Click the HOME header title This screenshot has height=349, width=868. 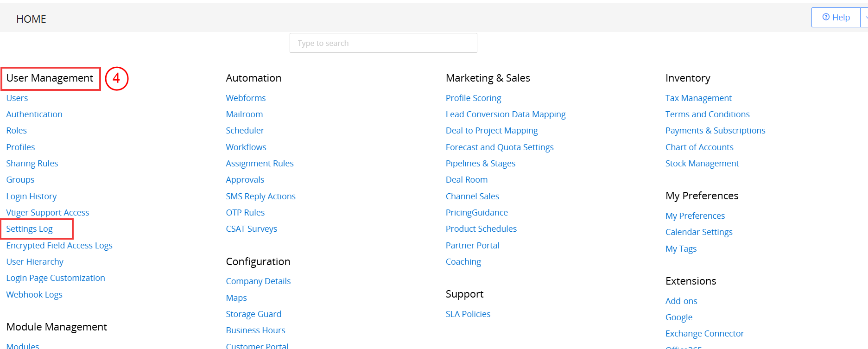coord(31,19)
